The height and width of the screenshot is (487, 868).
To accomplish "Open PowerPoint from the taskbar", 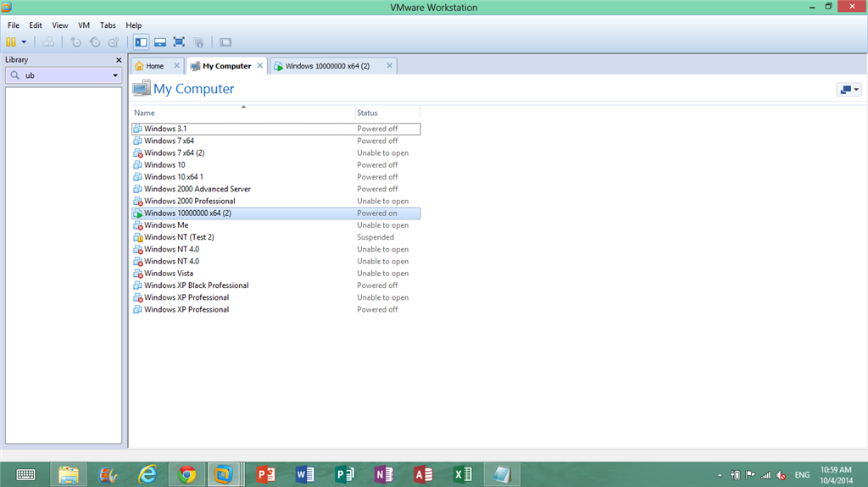I will (265, 474).
